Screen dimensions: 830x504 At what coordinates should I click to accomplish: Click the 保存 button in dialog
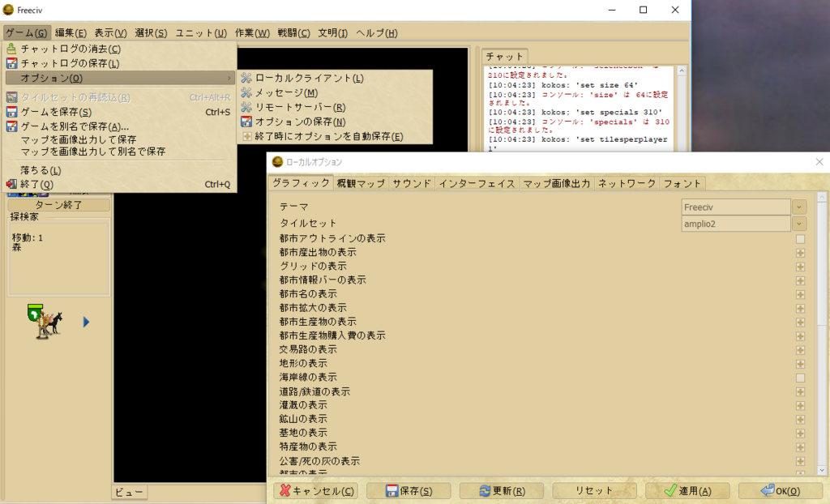pyautogui.click(x=409, y=491)
